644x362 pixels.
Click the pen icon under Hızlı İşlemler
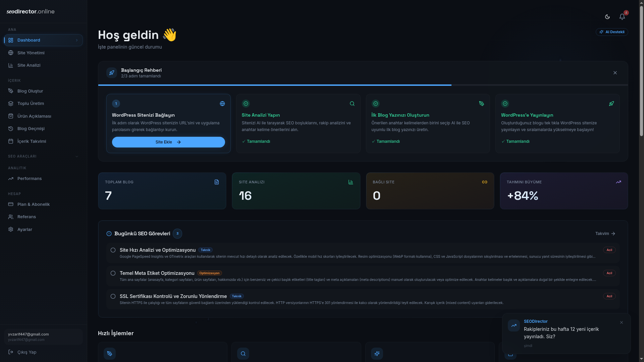point(110,354)
